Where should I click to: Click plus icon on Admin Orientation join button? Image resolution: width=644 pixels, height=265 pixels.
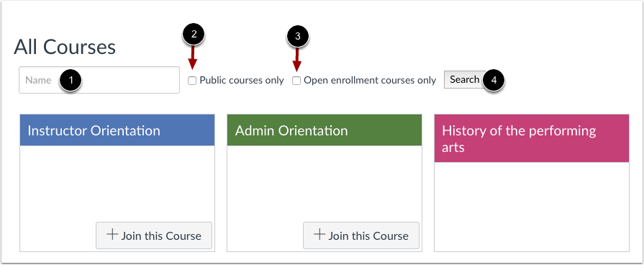click(319, 235)
